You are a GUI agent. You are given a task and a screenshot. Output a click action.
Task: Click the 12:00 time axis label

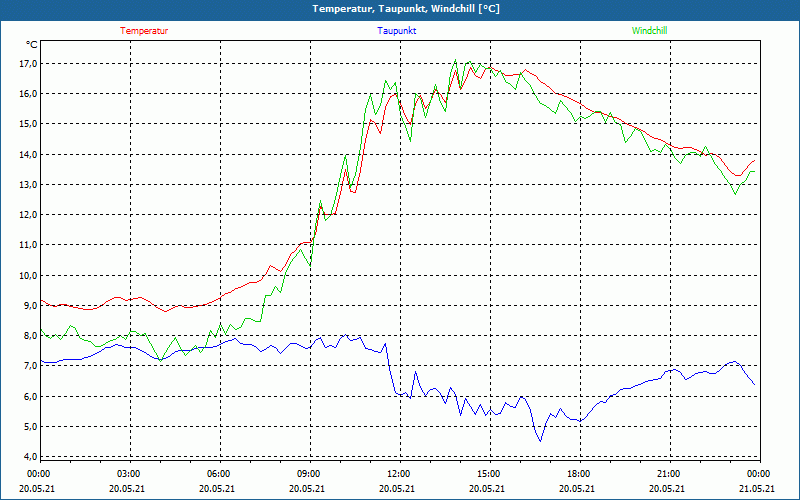pos(399,474)
